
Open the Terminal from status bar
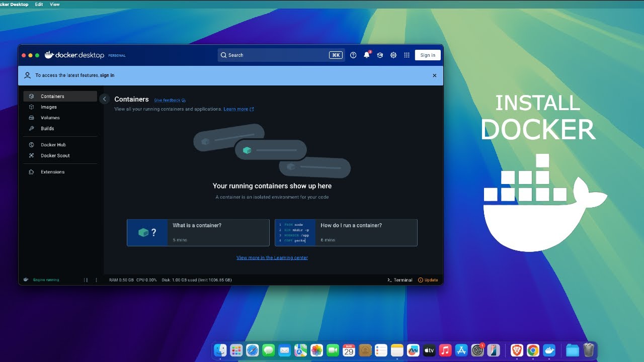[x=400, y=280]
